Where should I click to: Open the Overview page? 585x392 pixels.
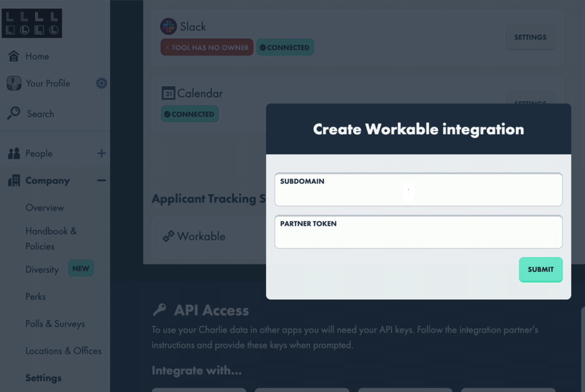click(45, 208)
